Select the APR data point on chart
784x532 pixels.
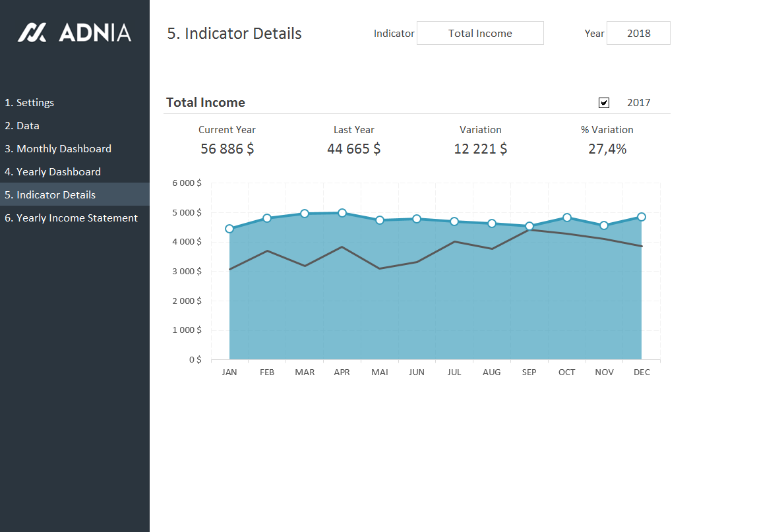[342, 213]
